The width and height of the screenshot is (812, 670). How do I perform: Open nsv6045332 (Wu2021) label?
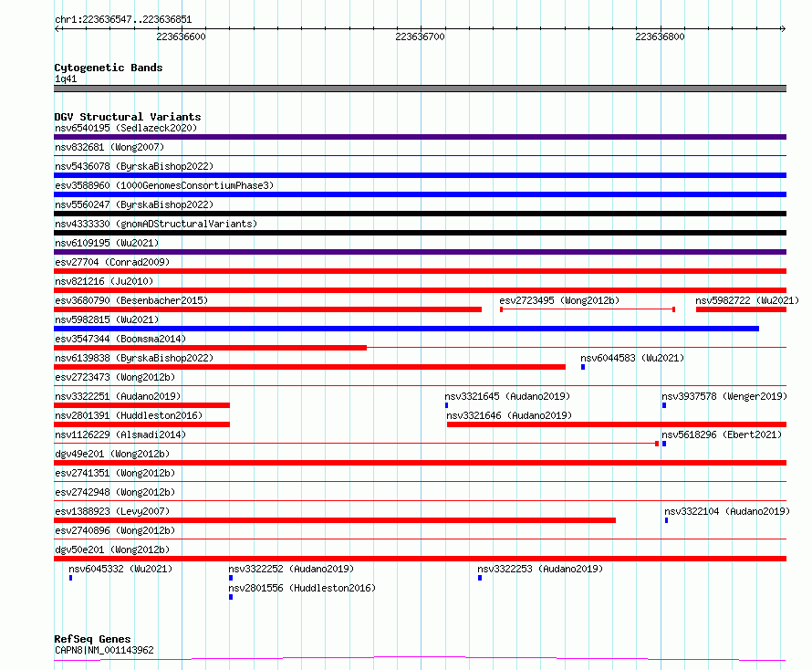120,569
